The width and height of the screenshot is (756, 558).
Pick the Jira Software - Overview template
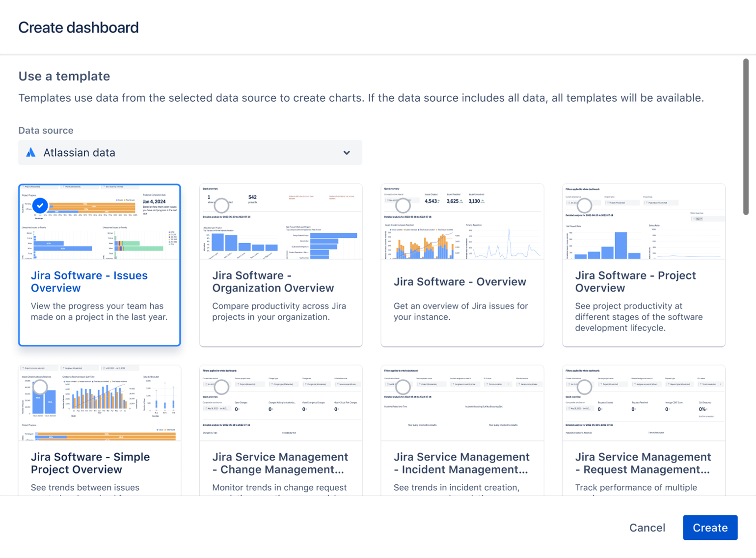(462, 265)
